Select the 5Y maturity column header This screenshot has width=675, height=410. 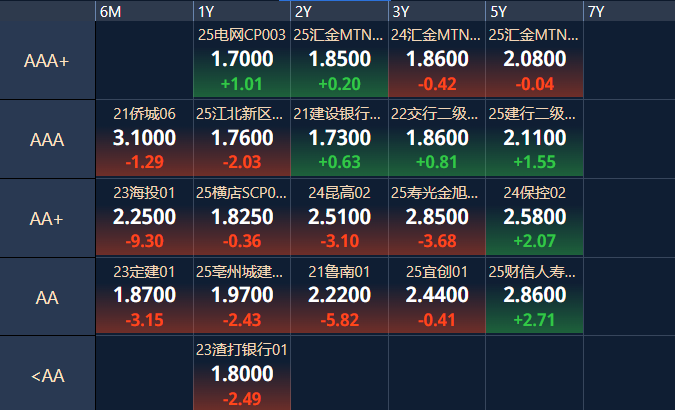coord(534,11)
